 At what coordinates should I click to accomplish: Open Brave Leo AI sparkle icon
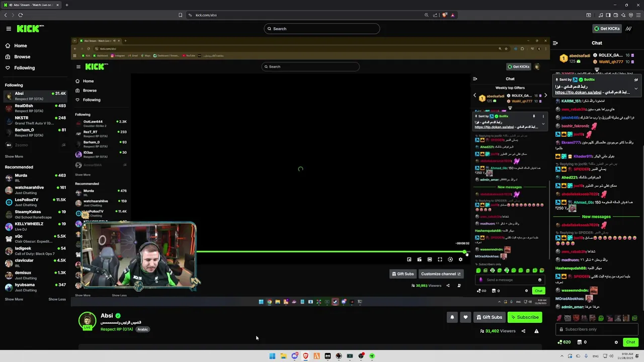[623, 15]
